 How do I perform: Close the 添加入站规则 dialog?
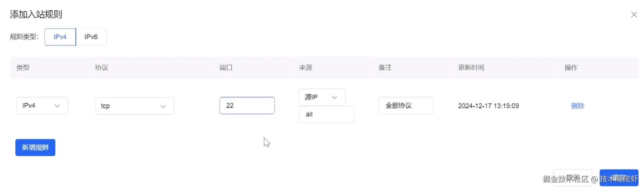tap(634, 14)
